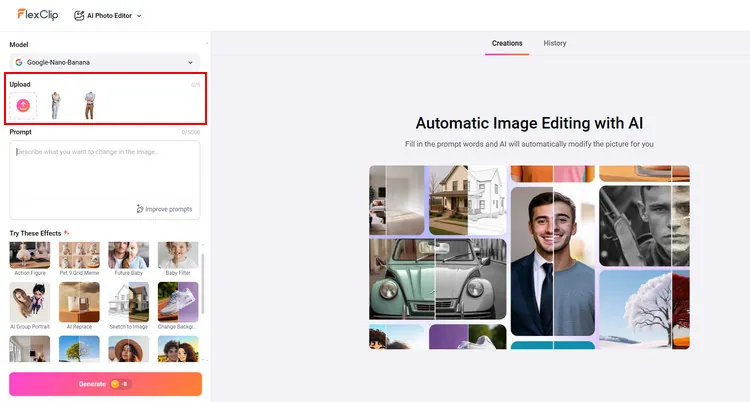Click the green vintage car sample image

[438, 279]
